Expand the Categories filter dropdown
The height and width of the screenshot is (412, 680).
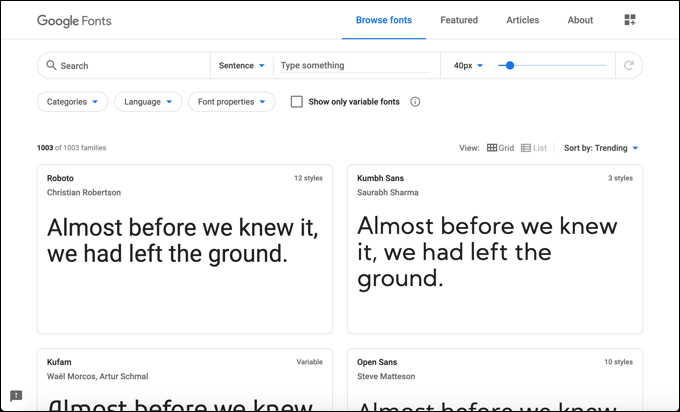[73, 102]
